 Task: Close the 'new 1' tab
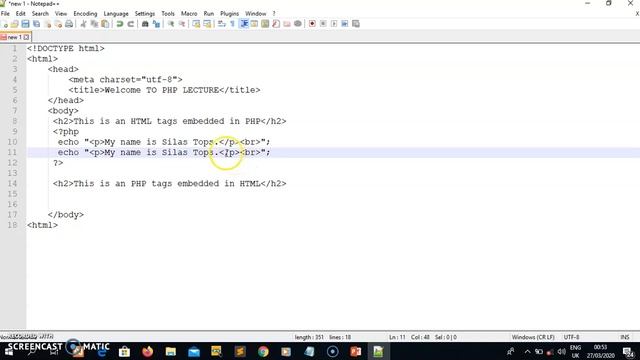(27, 37)
